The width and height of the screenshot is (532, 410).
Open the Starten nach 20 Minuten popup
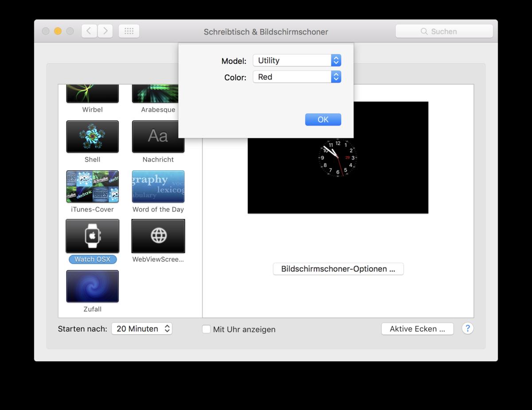pyautogui.click(x=141, y=328)
